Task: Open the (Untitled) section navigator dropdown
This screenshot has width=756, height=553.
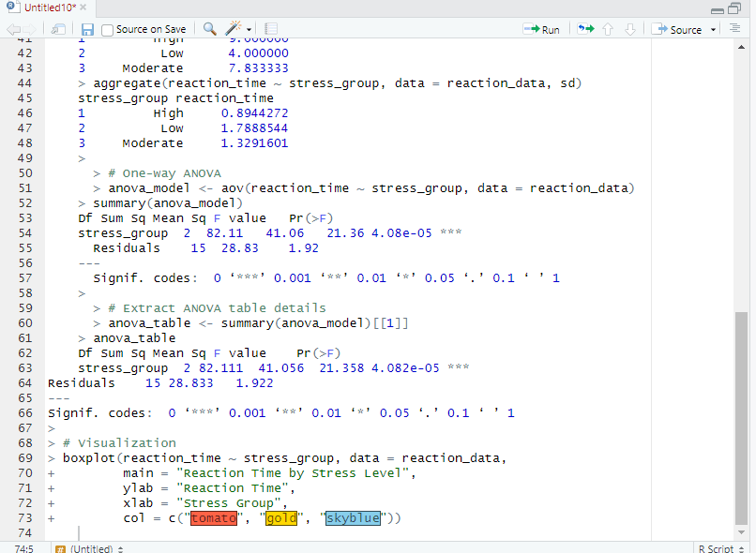Action: pos(92,547)
